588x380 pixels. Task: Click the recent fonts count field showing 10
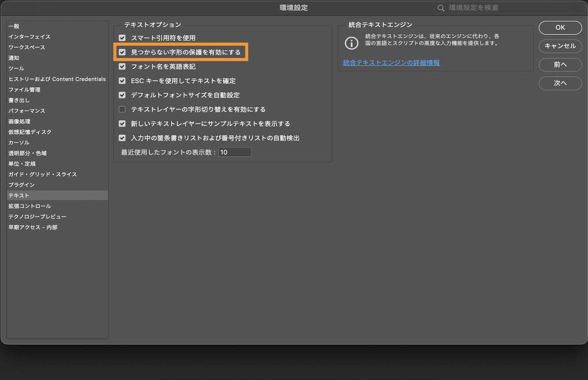(235, 152)
